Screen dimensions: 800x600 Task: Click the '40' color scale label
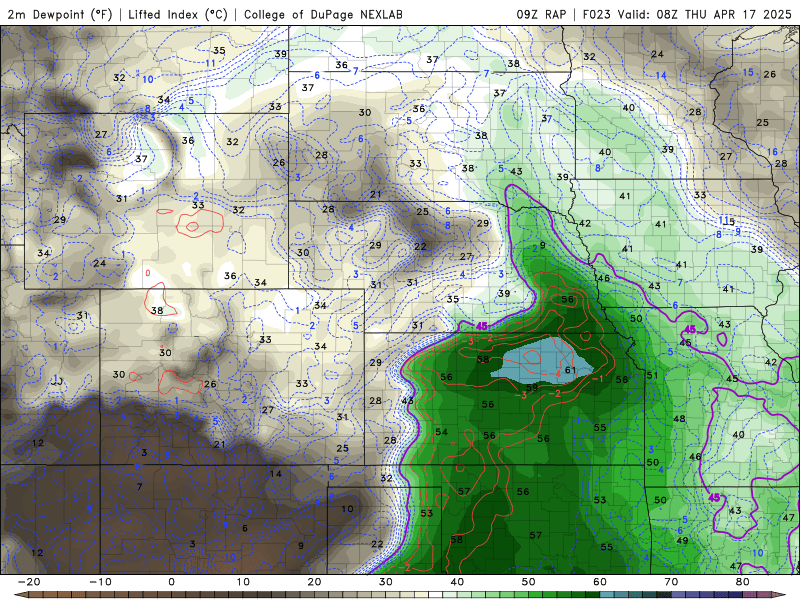457,582
